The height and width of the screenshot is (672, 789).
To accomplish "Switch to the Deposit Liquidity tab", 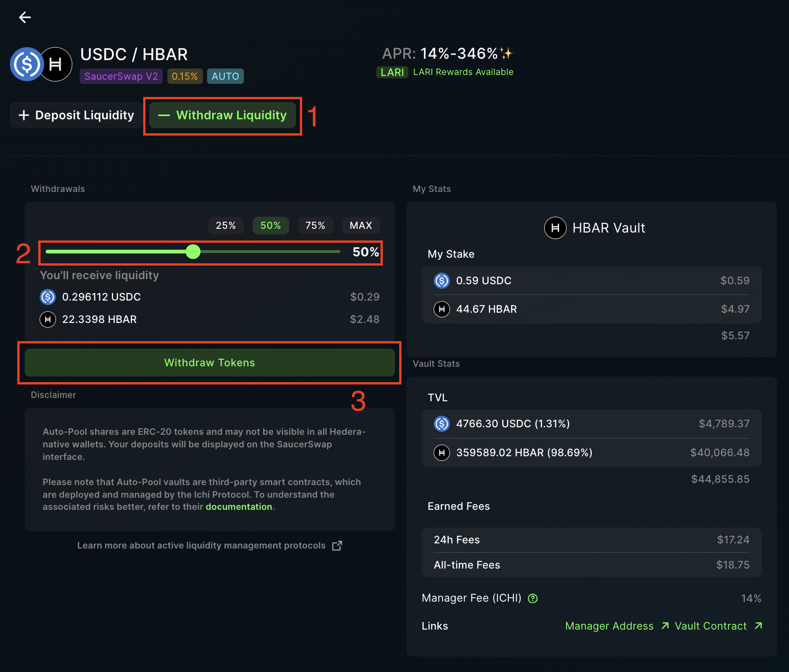I will click(76, 115).
